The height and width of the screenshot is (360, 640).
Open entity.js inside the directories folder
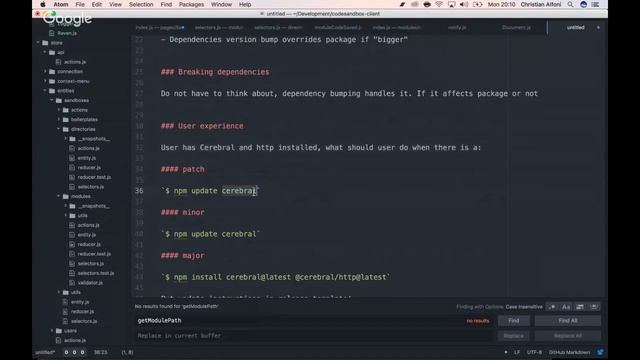[87, 158]
